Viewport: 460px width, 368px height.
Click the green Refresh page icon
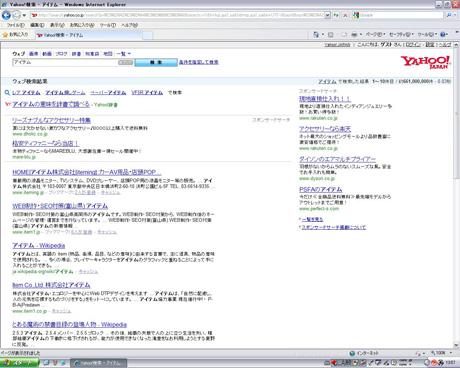pyautogui.click(x=336, y=15)
